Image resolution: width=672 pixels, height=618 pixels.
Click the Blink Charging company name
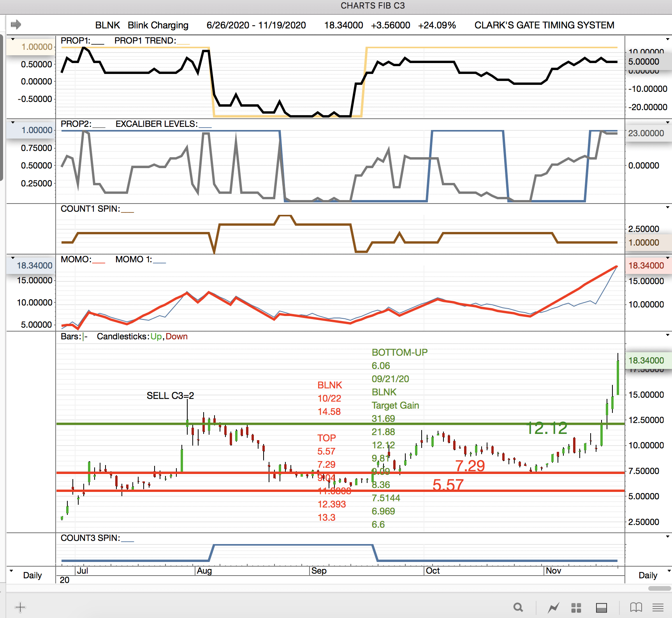coord(158,25)
